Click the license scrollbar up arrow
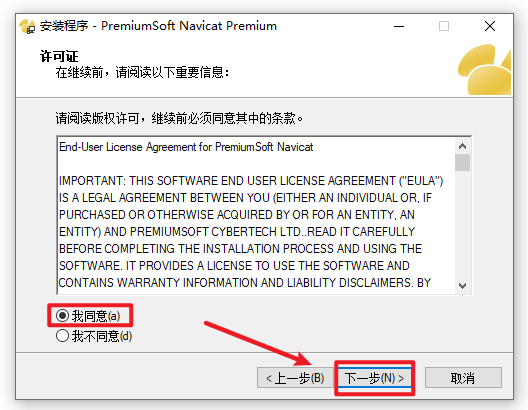The image size is (528, 410). 462,146
